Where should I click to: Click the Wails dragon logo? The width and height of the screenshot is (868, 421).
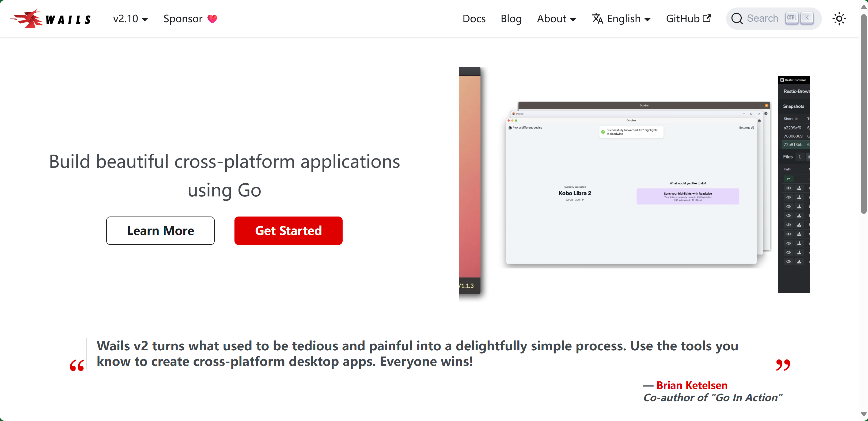tap(27, 18)
